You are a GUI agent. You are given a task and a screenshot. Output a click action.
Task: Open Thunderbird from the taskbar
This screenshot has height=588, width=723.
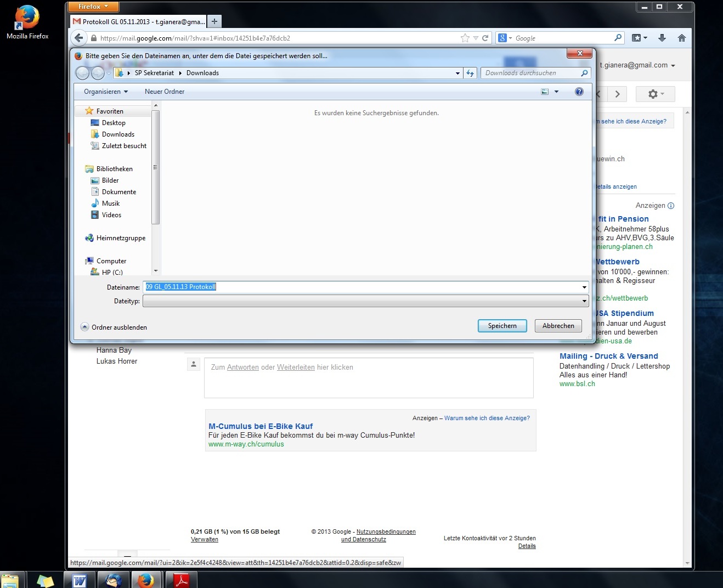[x=114, y=580]
